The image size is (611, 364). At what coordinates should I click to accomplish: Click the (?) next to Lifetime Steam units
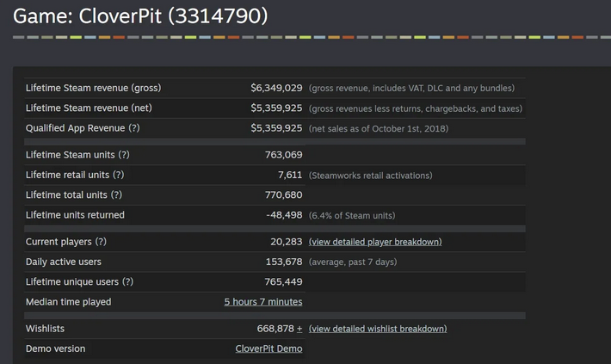tap(124, 155)
